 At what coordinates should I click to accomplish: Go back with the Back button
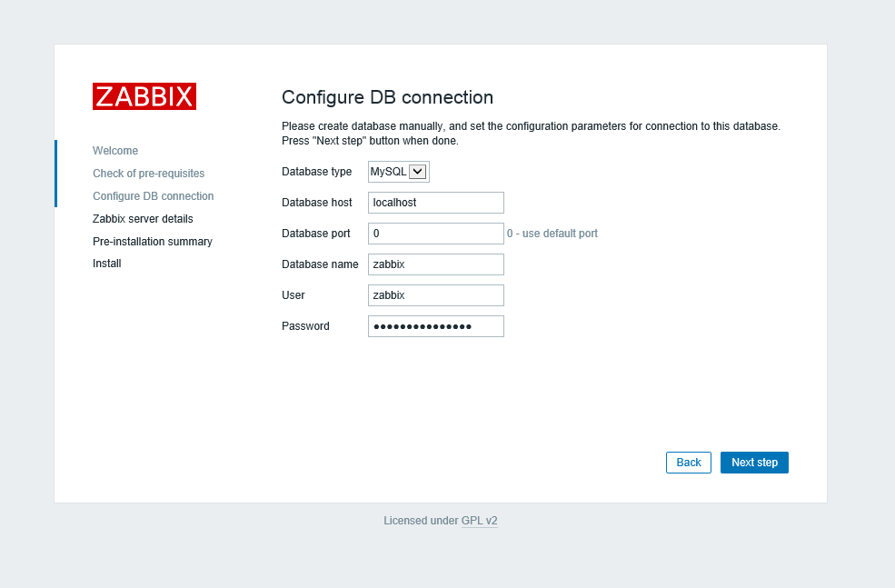(x=689, y=463)
